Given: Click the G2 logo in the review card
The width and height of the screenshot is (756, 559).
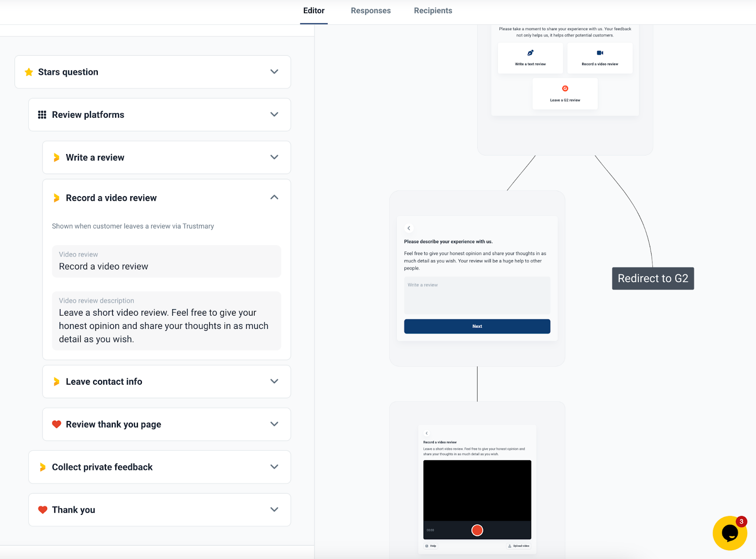Looking at the screenshot, I should 565,88.
